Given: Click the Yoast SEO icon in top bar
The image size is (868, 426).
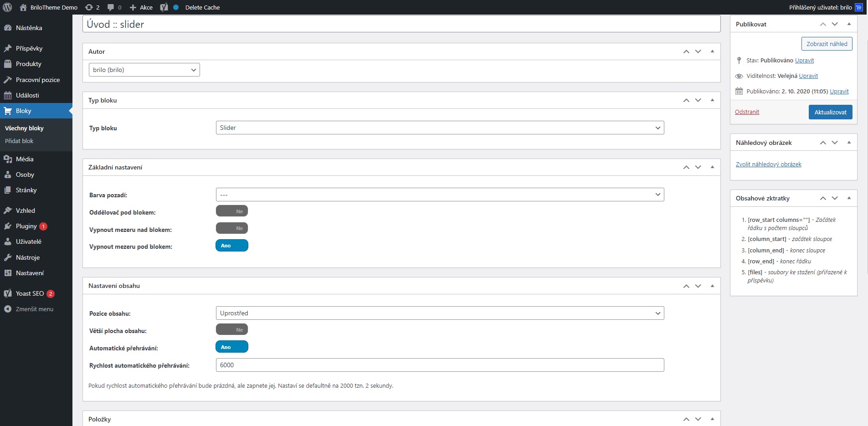Looking at the screenshot, I should (164, 7).
